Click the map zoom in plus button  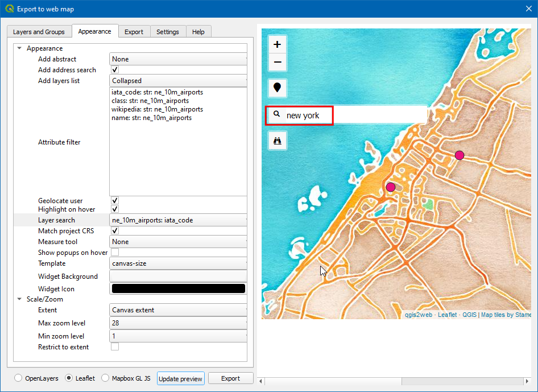(278, 44)
